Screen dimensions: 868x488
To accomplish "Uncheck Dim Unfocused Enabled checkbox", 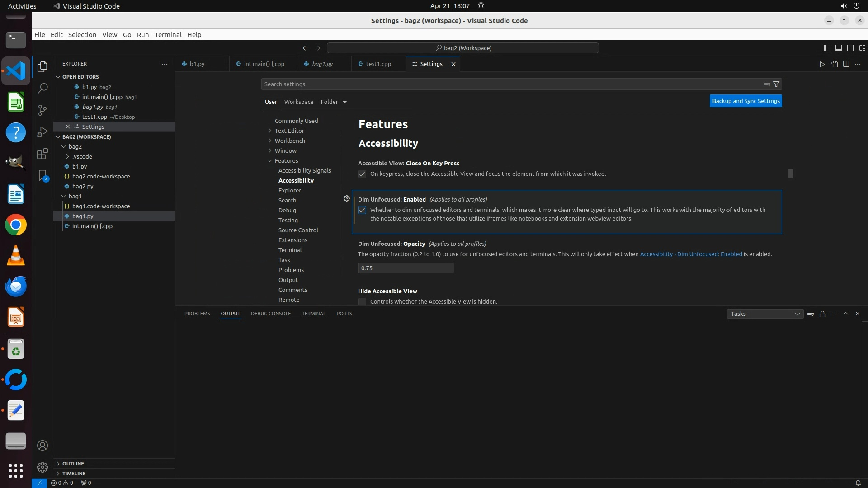I will click(x=362, y=210).
